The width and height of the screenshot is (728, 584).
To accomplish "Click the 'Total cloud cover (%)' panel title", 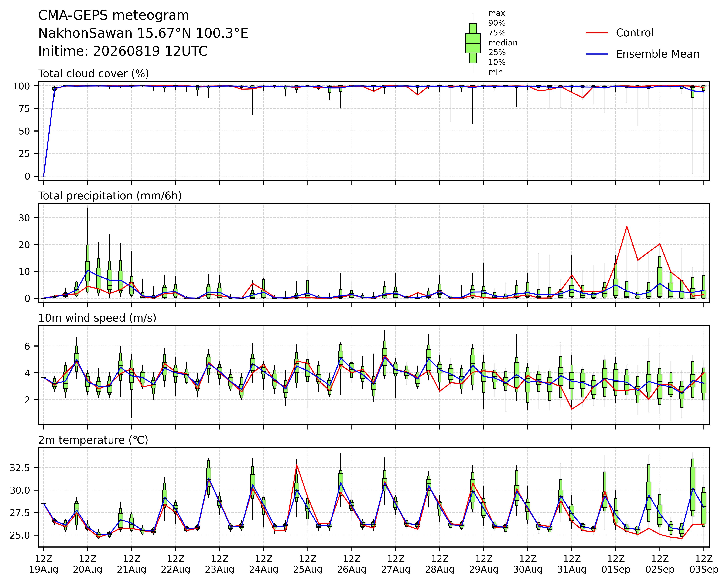I will tap(94, 74).
